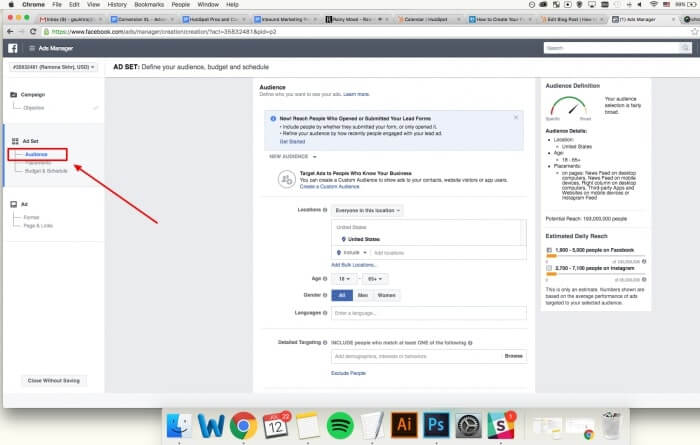Open Notes from the Dock
The width and height of the screenshot is (700, 445).
(308, 426)
